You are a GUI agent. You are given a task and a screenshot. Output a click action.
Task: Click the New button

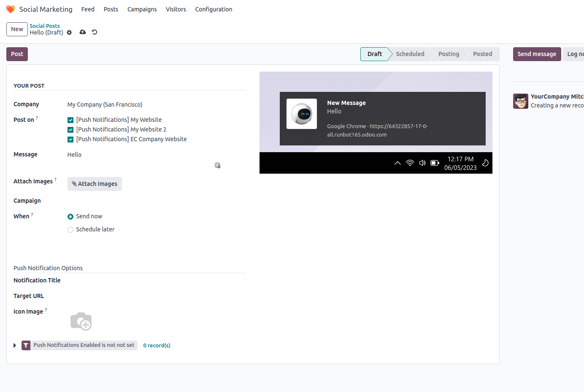pos(17,29)
